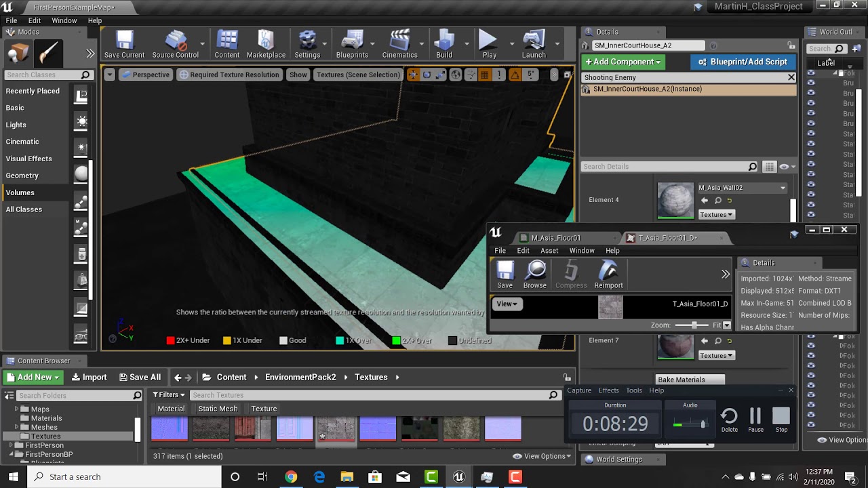Open Effects menu in recorder
The image size is (868, 488).
pos(608,390)
